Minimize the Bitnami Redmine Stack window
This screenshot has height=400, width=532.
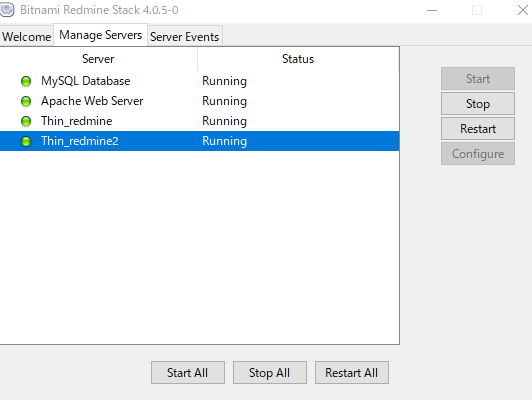click(432, 10)
